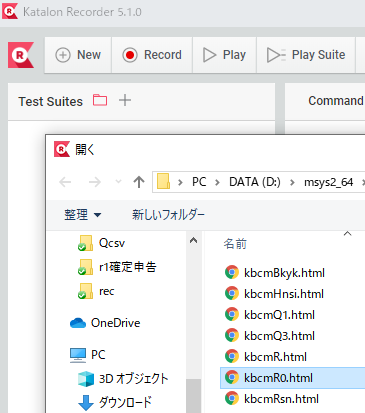Click the folder icon in address bar
Screen dimensions: 365x413
[x=164, y=182]
